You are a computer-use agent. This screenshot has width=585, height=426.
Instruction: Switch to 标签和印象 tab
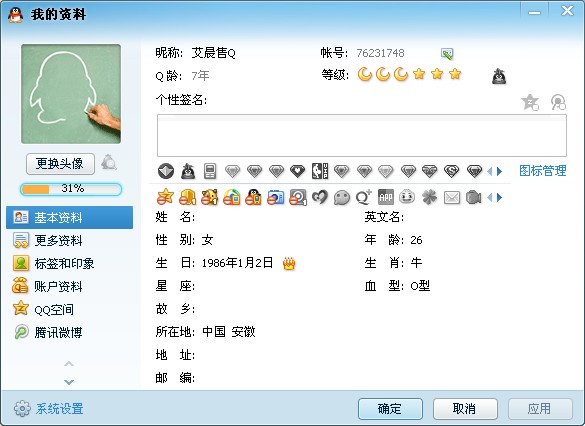(x=69, y=264)
